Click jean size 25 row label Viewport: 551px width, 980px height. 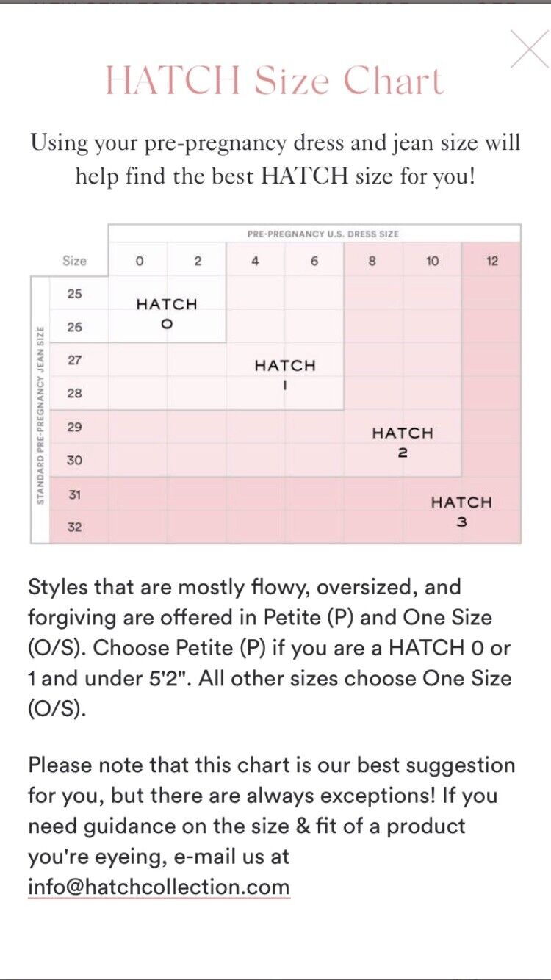75,294
